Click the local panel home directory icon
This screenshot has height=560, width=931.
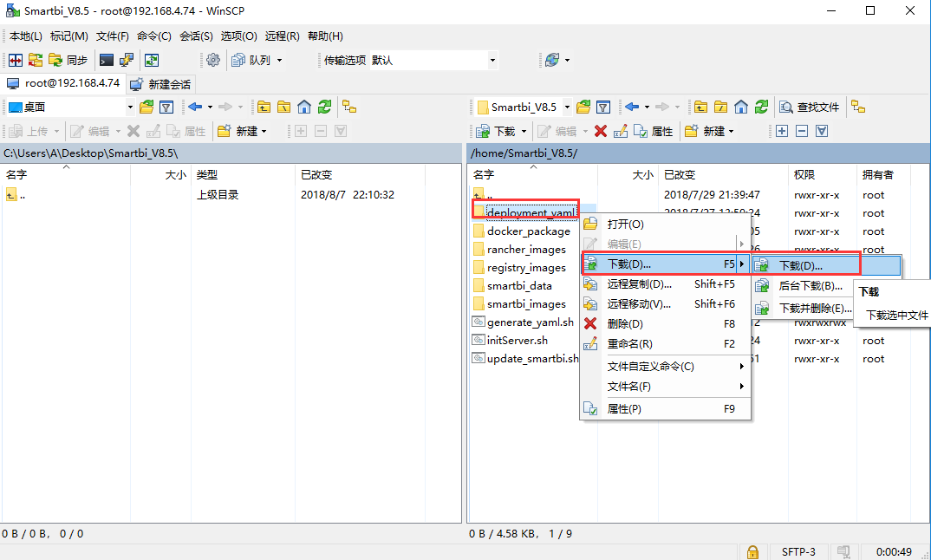coord(304,107)
